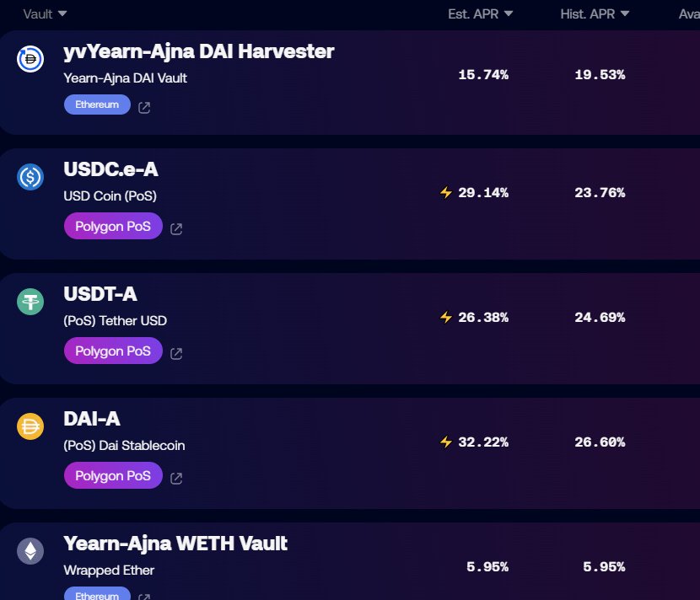
Task: Open external link icon beside Ethereum badge
Action: pyautogui.click(x=144, y=107)
